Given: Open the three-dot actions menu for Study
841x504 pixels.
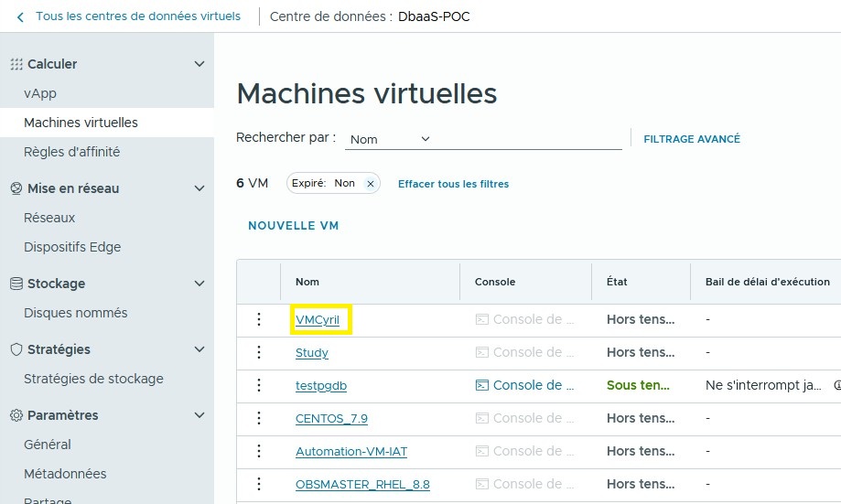Looking at the screenshot, I should coord(259,352).
